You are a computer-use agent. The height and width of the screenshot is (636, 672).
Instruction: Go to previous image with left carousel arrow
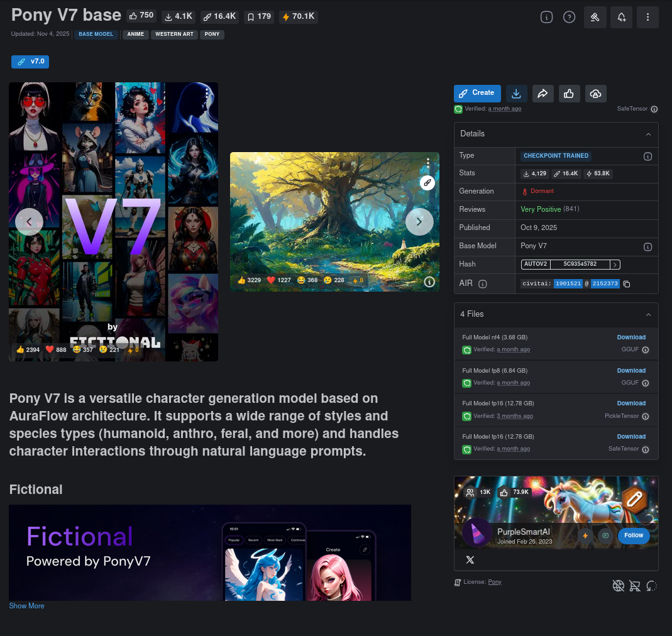29,222
